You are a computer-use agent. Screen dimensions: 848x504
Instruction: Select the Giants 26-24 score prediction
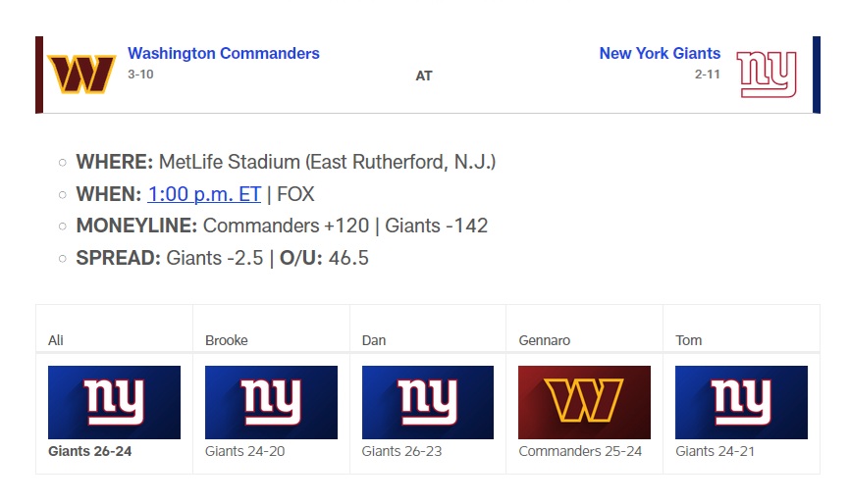coord(89,452)
